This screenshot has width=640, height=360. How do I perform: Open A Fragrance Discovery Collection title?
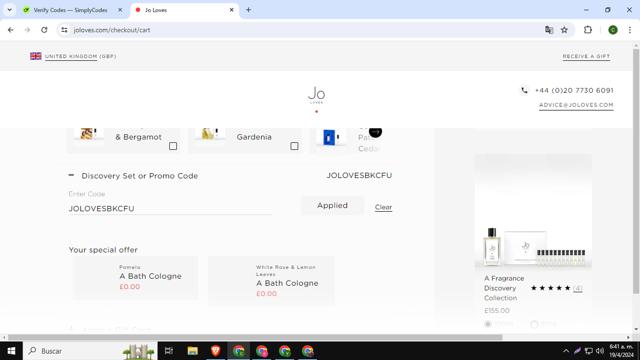tap(504, 288)
